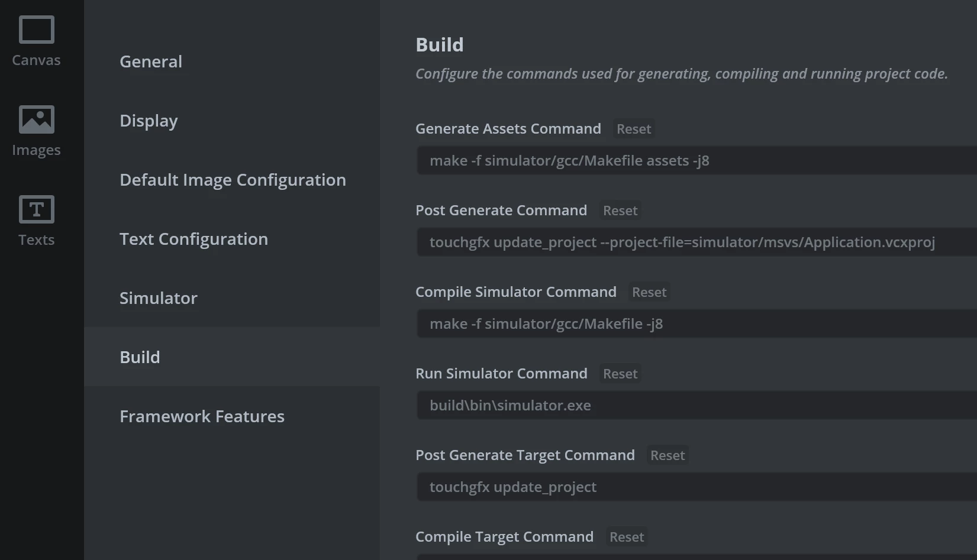977x560 pixels.
Task: Click the Generate Assets Command label
Action: [x=508, y=128]
